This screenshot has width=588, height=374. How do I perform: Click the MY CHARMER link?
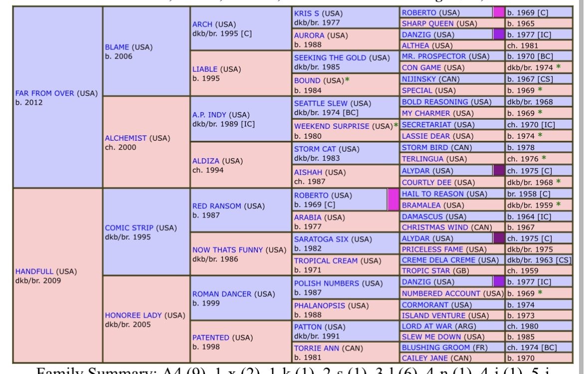click(425, 113)
